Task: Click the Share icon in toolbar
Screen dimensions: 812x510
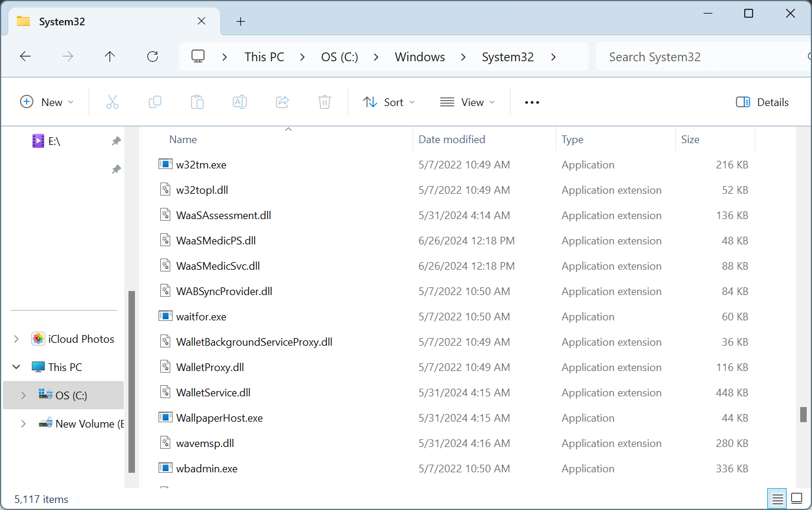Action: [x=282, y=102]
